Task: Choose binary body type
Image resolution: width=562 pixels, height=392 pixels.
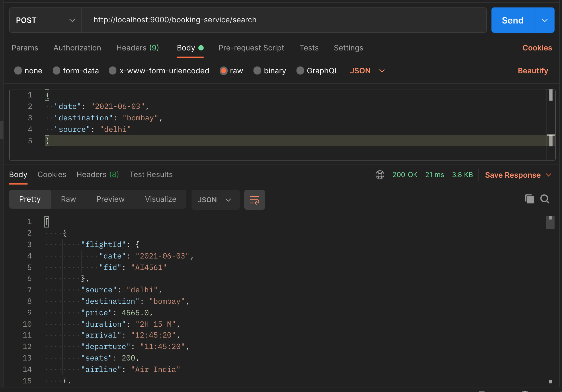Action: click(257, 71)
